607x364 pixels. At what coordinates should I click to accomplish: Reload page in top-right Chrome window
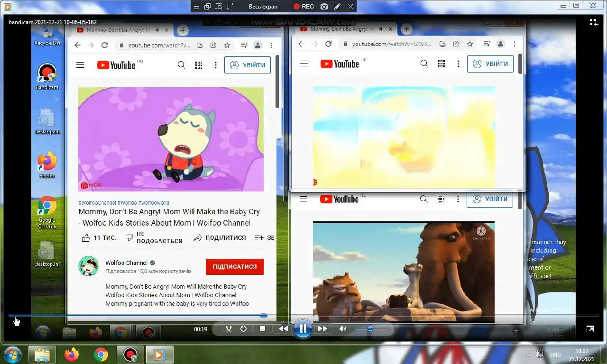[x=328, y=44]
